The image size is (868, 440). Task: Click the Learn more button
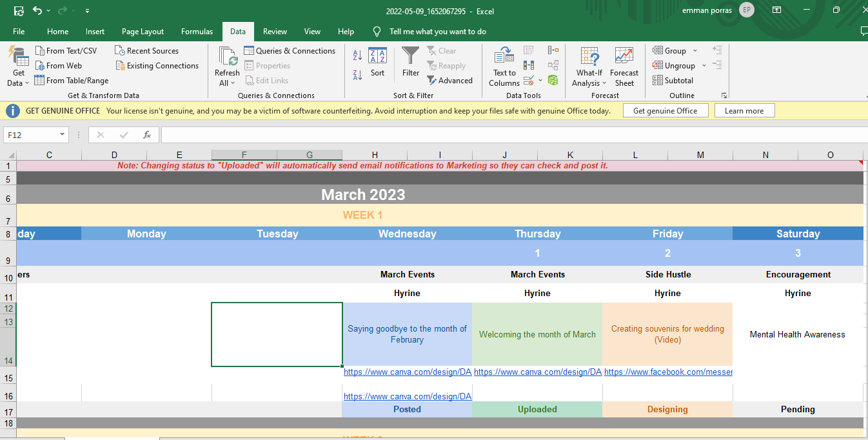click(744, 110)
